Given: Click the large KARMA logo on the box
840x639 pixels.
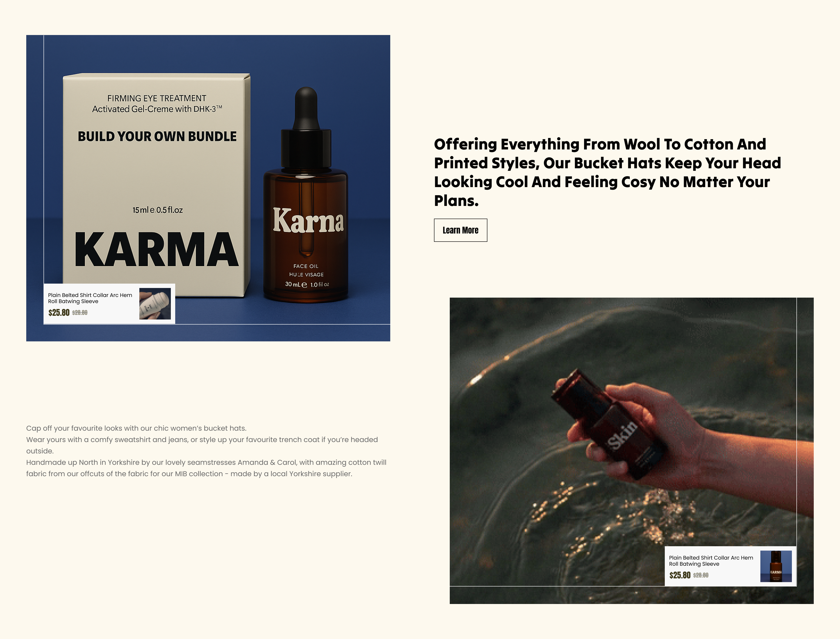Looking at the screenshot, I should pos(157,249).
